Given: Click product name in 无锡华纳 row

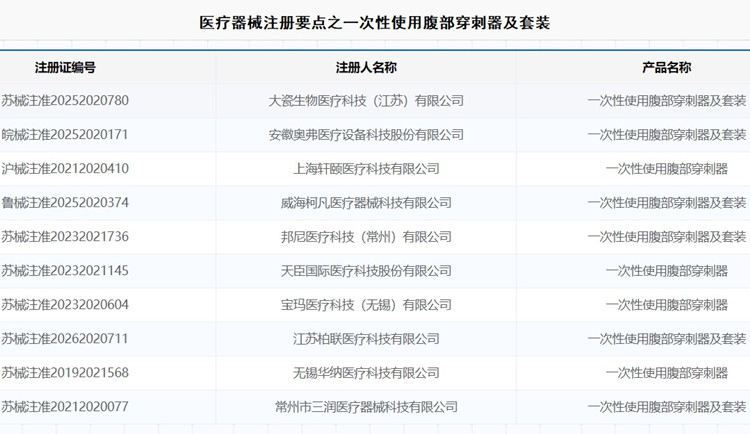Looking at the screenshot, I should (667, 372).
